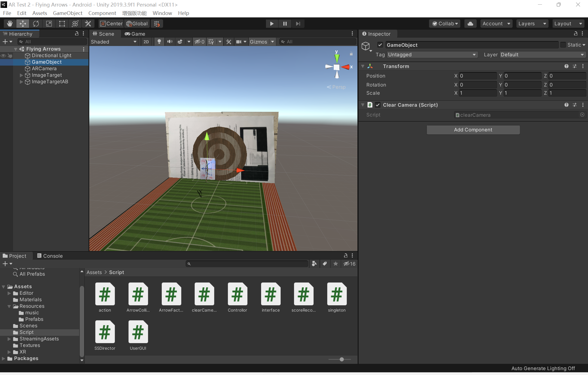
Task: Click the 2D view toggle button
Action: click(146, 41)
